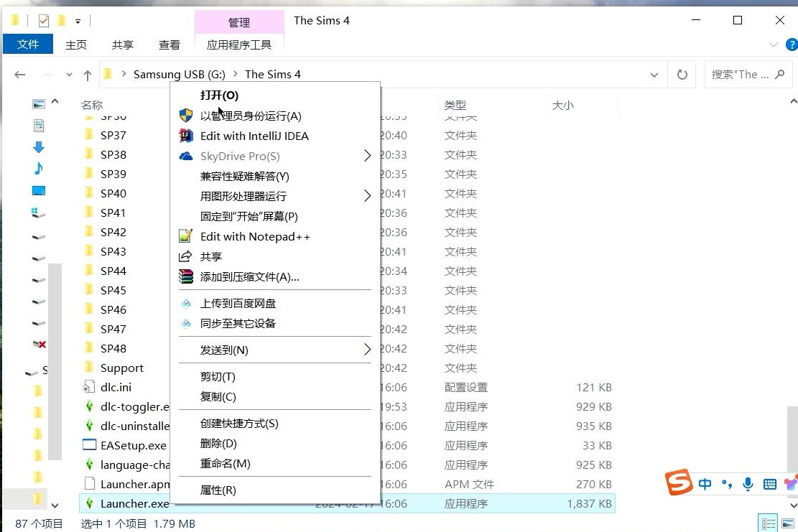Image resolution: width=798 pixels, height=532 pixels.
Task: Switch to the 查看 ribbon tab
Action: [x=169, y=45]
